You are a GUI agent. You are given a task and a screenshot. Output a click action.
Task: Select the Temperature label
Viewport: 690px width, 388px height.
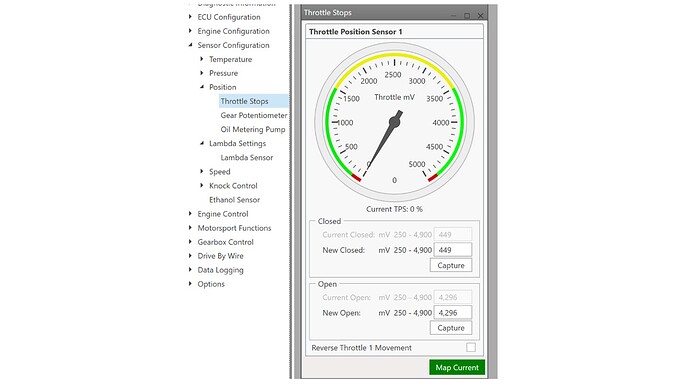[x=231, y=59]
